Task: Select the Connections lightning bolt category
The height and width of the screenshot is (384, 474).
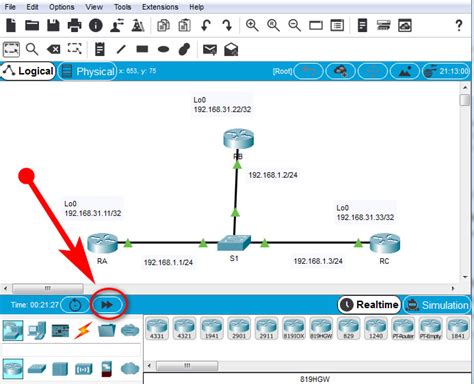Action: [83, 330]
